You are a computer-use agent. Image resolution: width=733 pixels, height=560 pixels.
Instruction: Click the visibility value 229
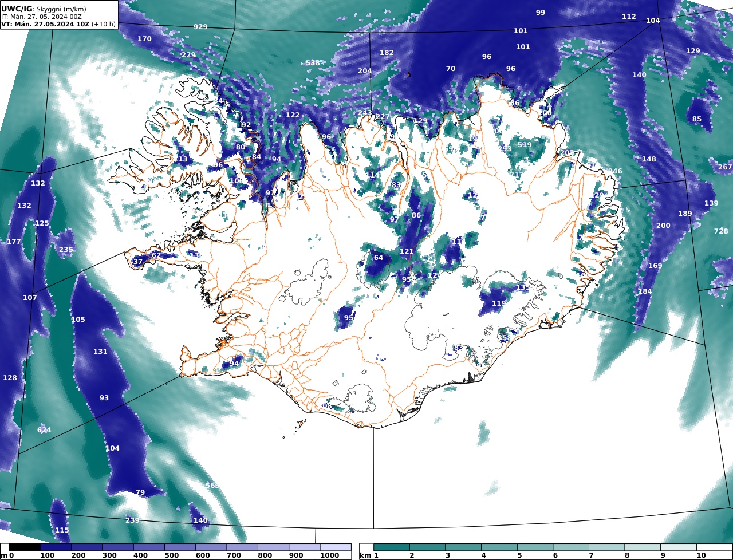[x=188, y=55]
